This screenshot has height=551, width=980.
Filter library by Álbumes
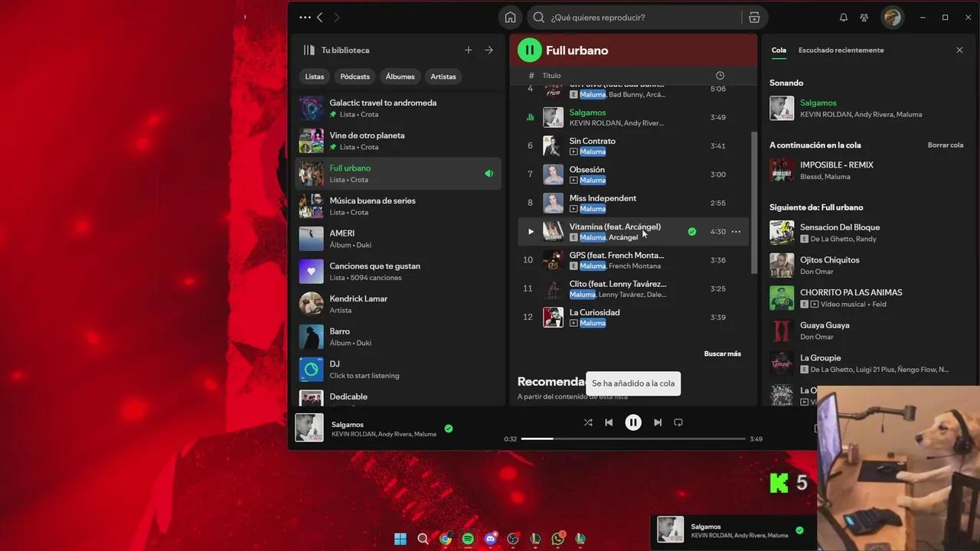[400, 77]
